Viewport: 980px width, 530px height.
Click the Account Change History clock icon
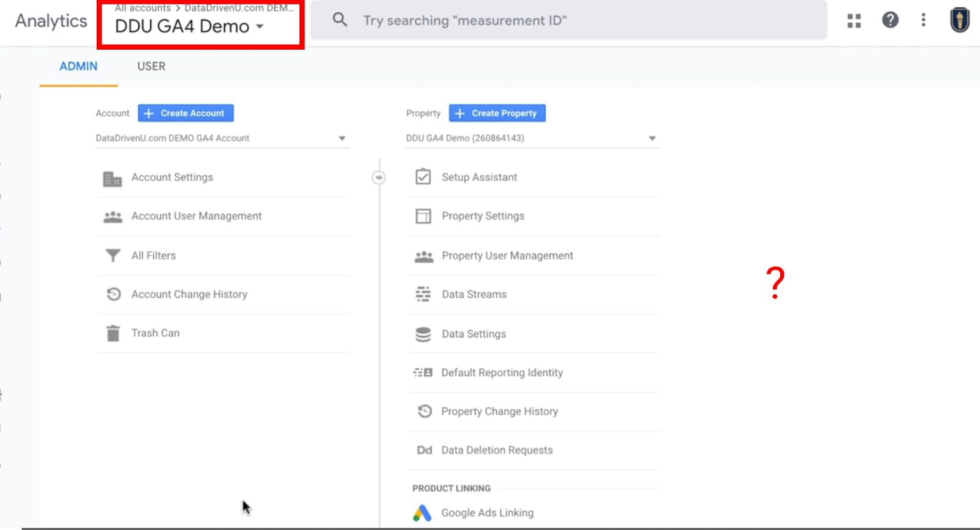point(113,294)
